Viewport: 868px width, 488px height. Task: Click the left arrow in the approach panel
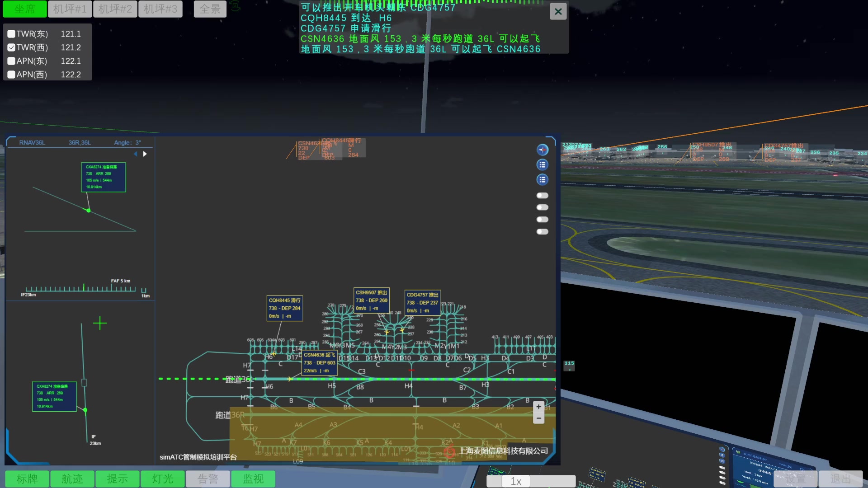coord(135,154)
